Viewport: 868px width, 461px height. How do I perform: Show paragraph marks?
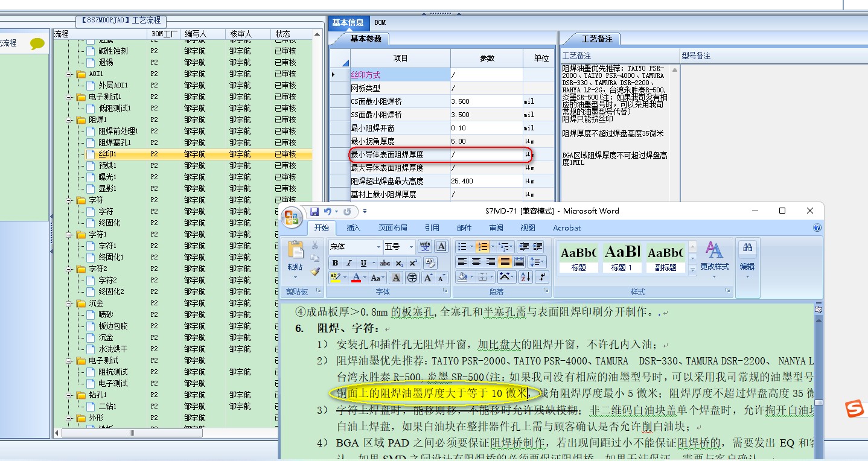pos(541,277)
